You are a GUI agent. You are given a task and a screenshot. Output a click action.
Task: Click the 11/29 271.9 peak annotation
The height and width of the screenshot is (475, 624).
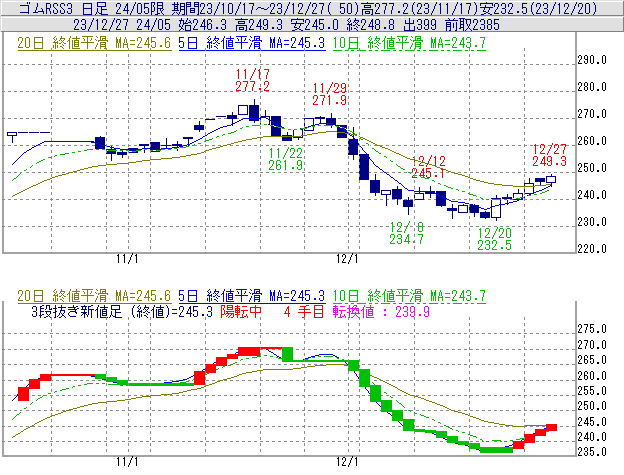(330, 94)
